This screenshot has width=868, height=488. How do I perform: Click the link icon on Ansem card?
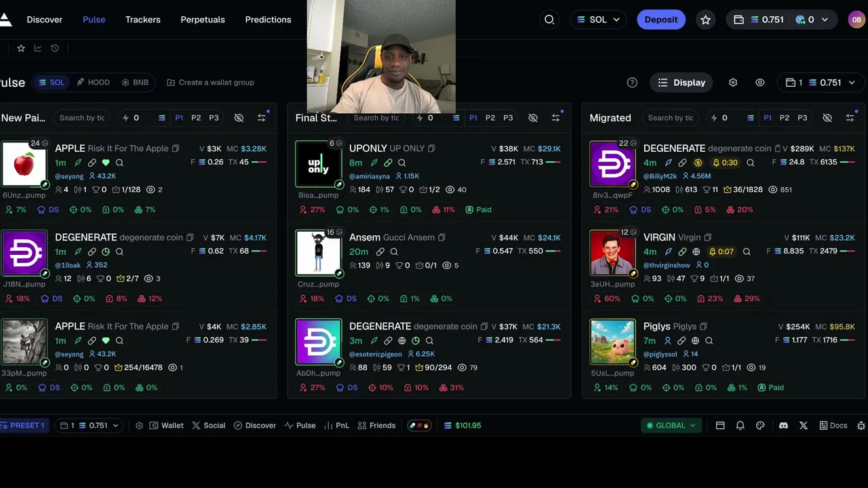pos(380,251)
